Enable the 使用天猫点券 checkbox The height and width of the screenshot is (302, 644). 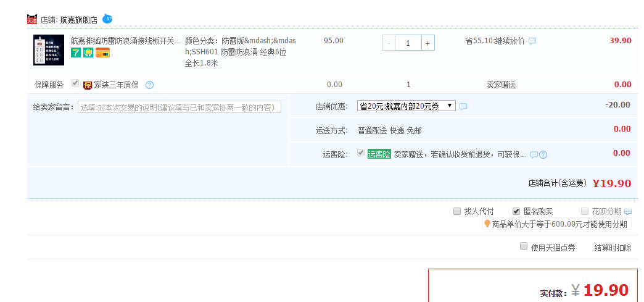pos(524,246)
